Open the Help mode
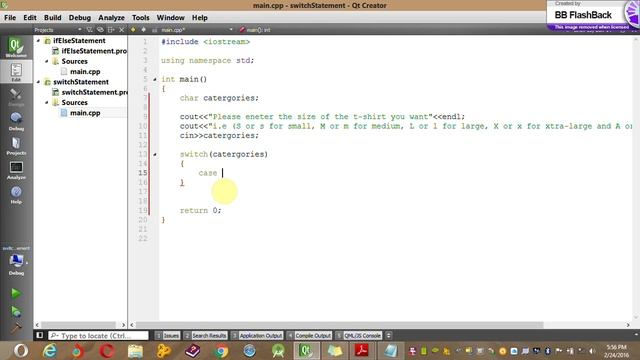Image resolution: width=640 pixels, height=360 pixels. click(16, 195)
